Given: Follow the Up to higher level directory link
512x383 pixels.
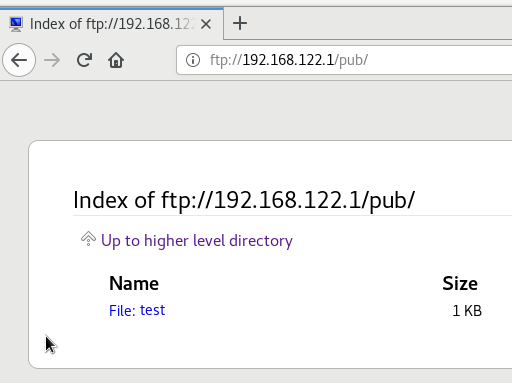Looking at the screenshot, I should 197,241.
